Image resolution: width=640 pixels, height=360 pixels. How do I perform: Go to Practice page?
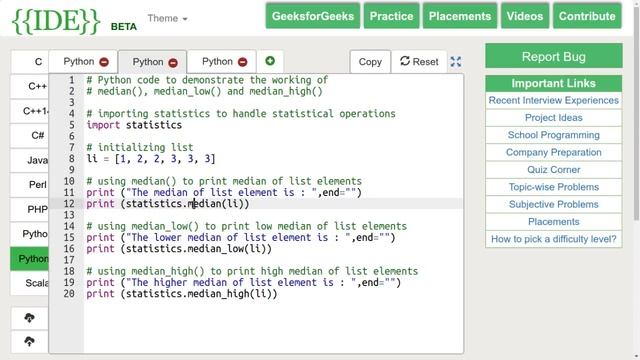click(x=391, y=16)
